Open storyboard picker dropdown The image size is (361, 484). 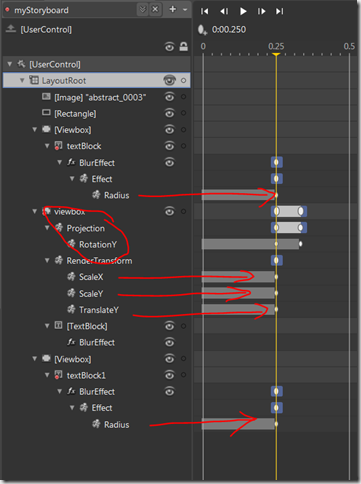click(143, 10)
